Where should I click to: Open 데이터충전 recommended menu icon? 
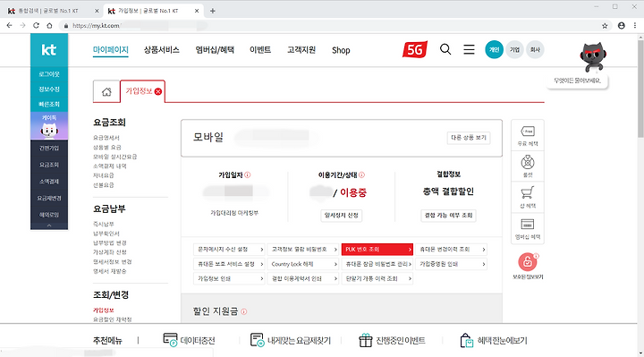pyautogui.click(x=170, y=340)
